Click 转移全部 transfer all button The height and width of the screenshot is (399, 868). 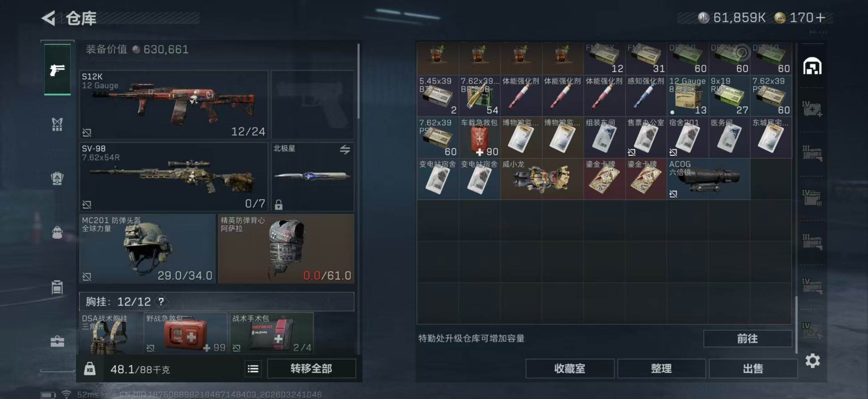click(311, 369)
